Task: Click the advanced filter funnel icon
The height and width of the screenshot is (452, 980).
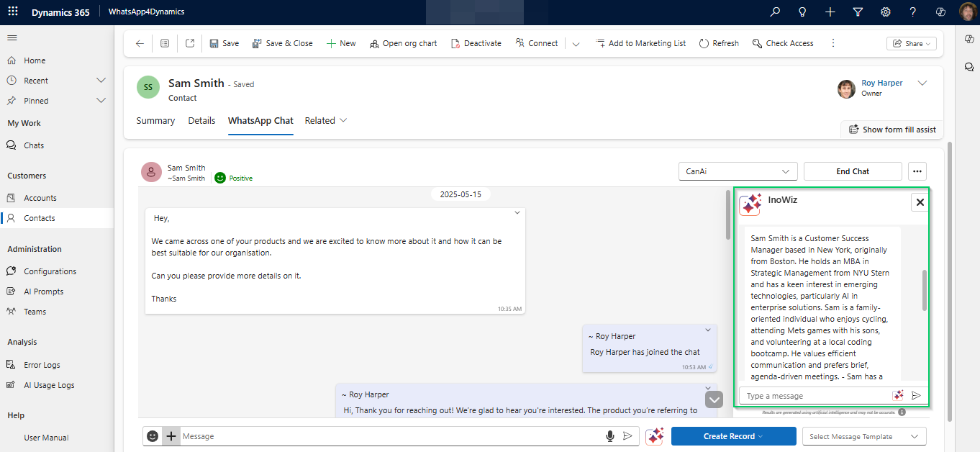Action: tap(858, 12)
